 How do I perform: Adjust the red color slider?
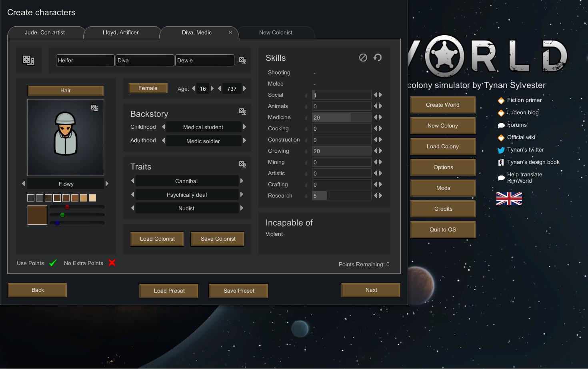[x=67, y=207]
